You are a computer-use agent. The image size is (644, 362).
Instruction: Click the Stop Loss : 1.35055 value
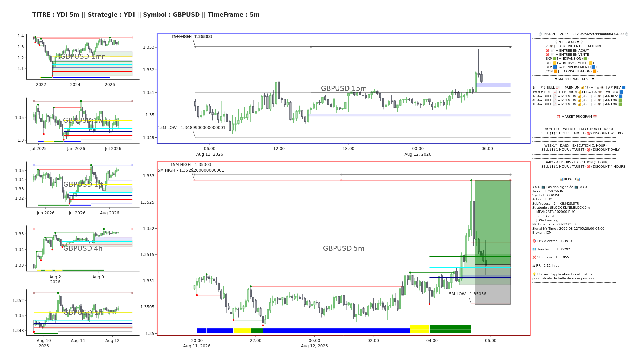[x=553, y=257]
